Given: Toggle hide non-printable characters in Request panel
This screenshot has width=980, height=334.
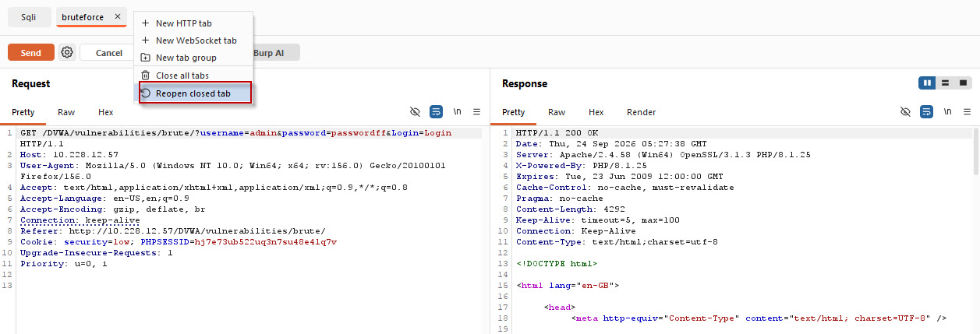Looking at the screenshot, I should (x=415, y=112).
